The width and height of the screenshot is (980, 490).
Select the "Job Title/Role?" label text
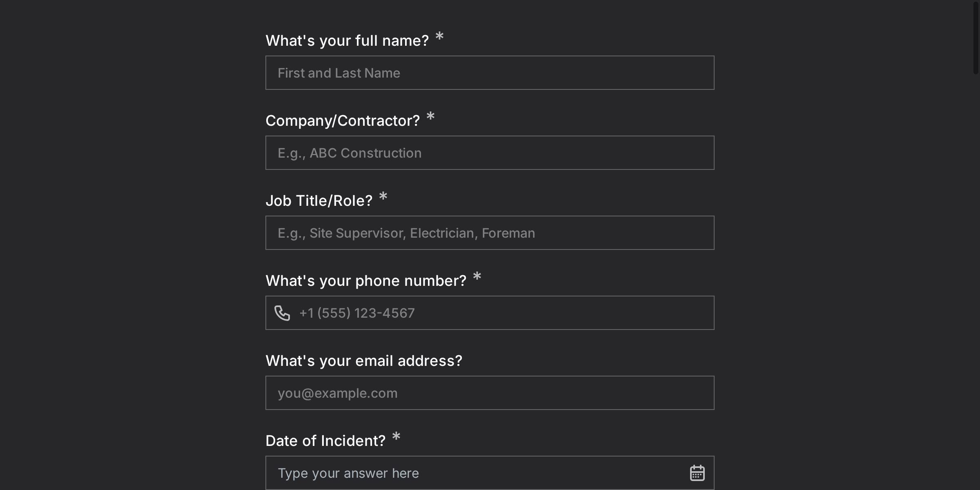coord(319,201)
